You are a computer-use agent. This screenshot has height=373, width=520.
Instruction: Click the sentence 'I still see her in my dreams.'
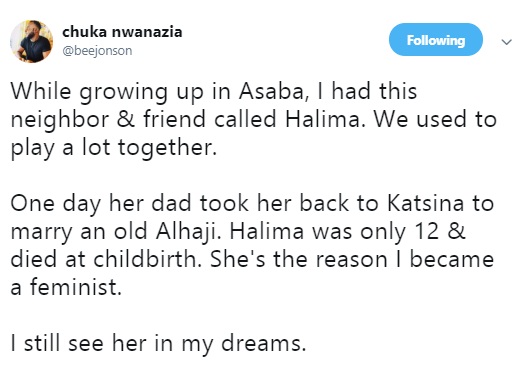coord(158,343)
